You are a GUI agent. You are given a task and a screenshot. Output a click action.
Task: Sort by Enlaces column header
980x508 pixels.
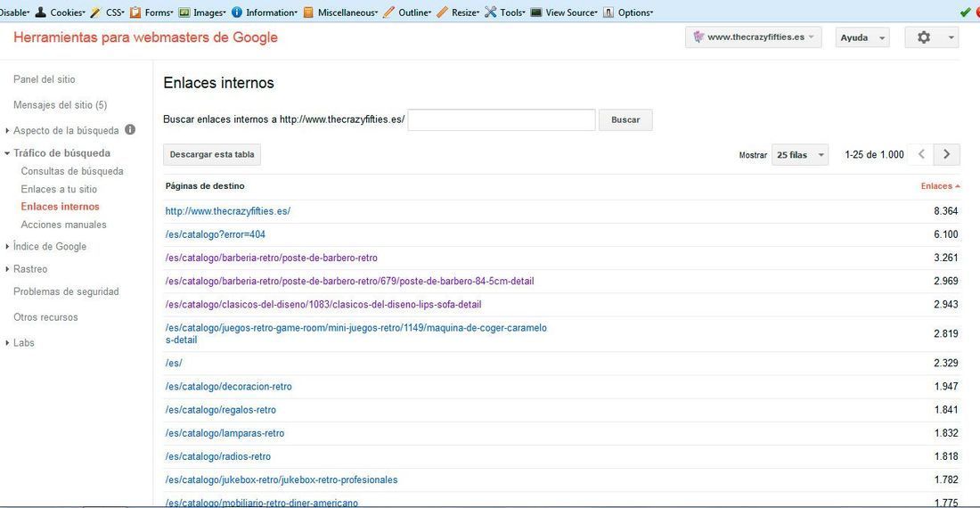[940, 185]
